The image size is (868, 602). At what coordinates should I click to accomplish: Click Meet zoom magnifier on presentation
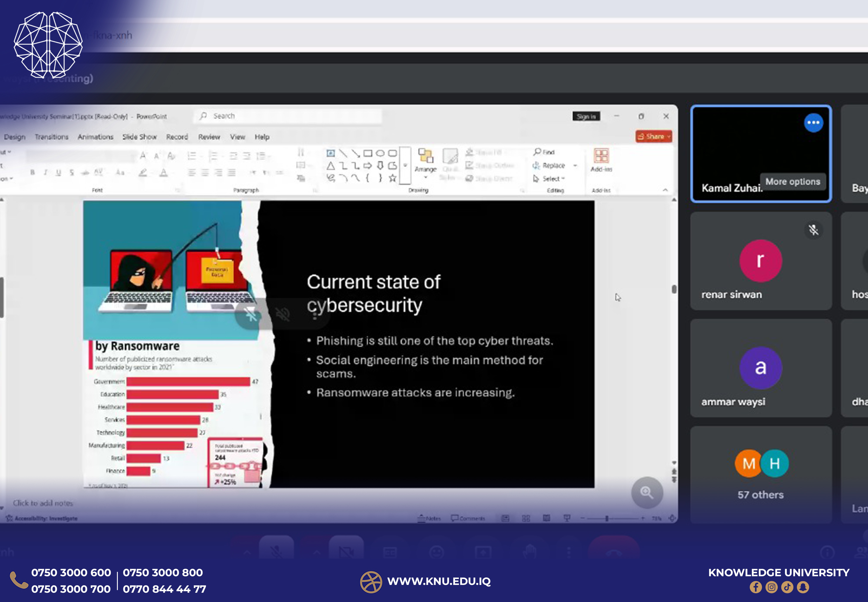click(647, 493)
